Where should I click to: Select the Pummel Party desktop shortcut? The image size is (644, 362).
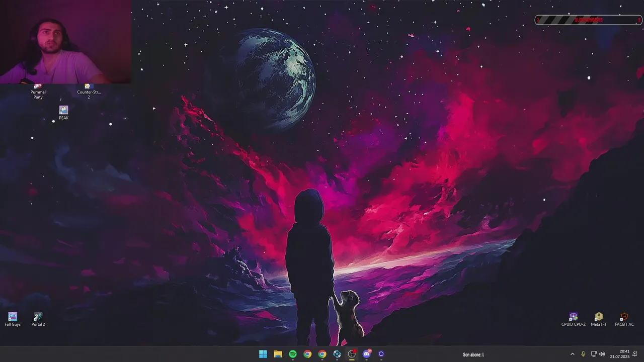[38, 92]
